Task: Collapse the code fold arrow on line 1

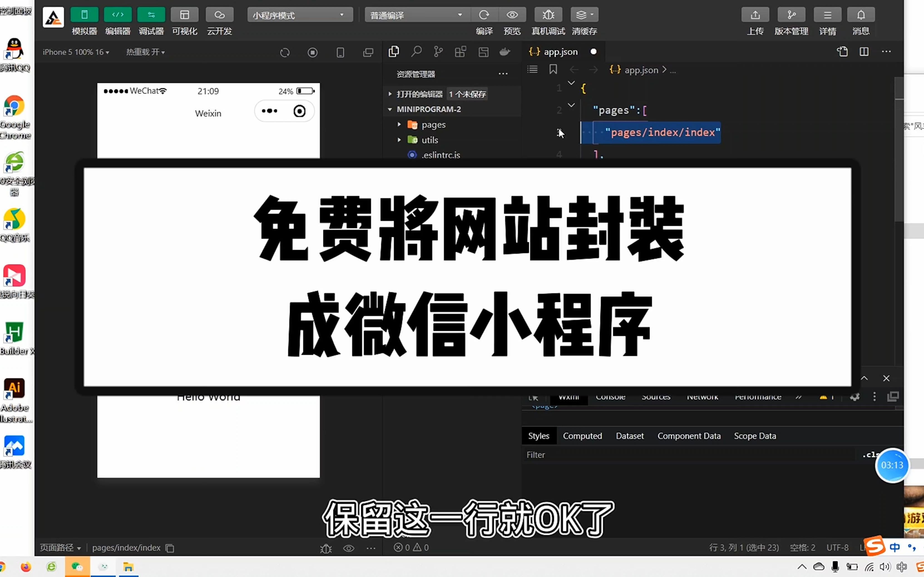Action: [571, 83]
